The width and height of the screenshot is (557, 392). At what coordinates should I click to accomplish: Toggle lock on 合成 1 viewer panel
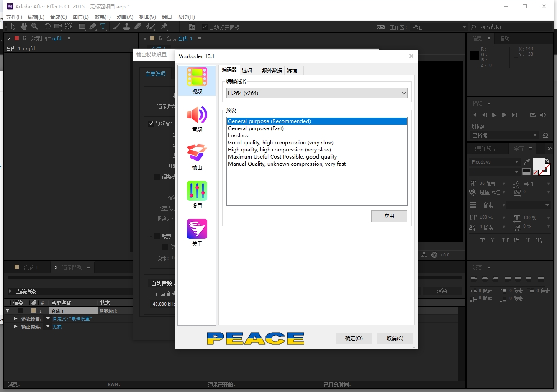click(160, 38)
